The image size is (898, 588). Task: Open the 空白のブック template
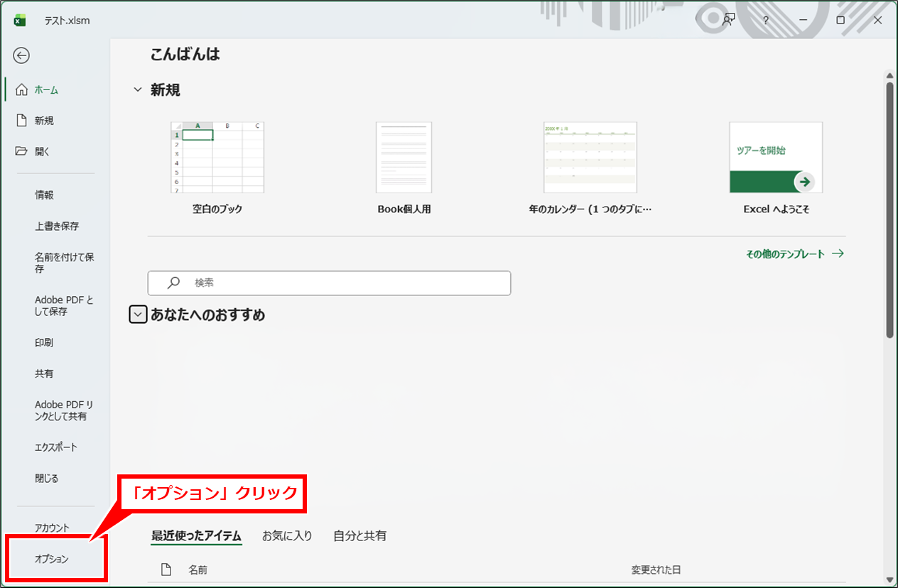[217, 158]
